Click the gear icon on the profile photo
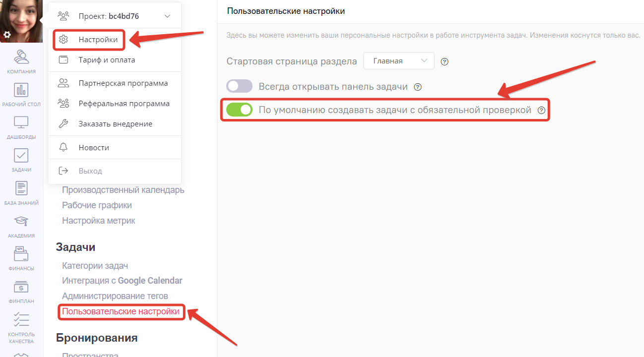Screen dimensions: 644x357 pos(7,35)
